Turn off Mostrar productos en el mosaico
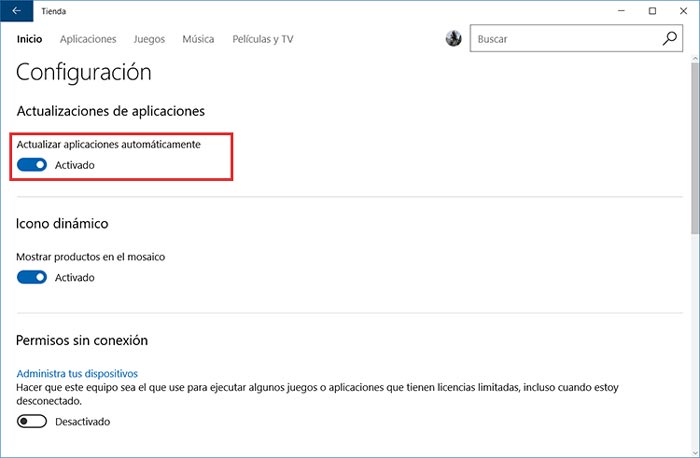Viewport: 700px width, 458px height. tap(32, 277)
